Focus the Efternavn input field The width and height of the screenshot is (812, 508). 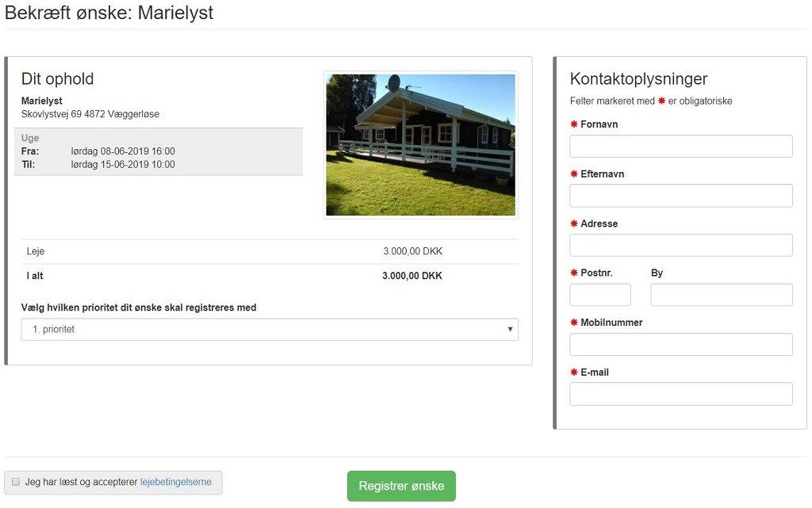coord(681,196)
